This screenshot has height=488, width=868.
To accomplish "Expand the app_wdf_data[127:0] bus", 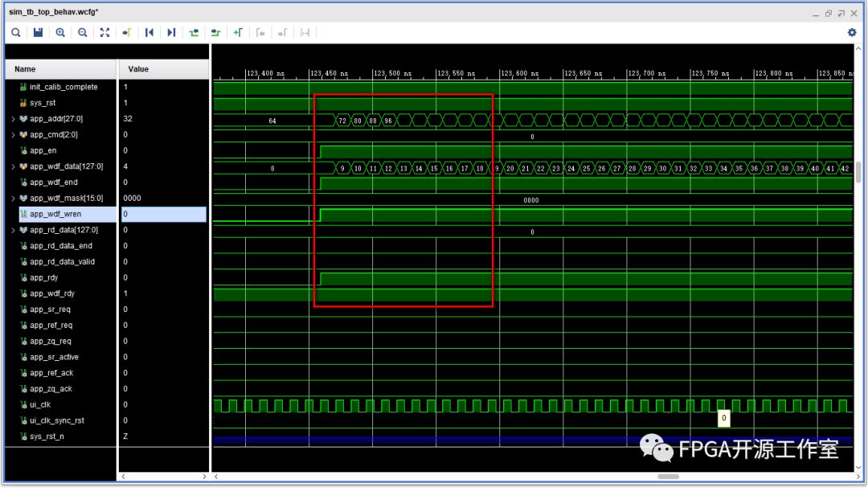I will pyautogui.click(x=12, y=166).
